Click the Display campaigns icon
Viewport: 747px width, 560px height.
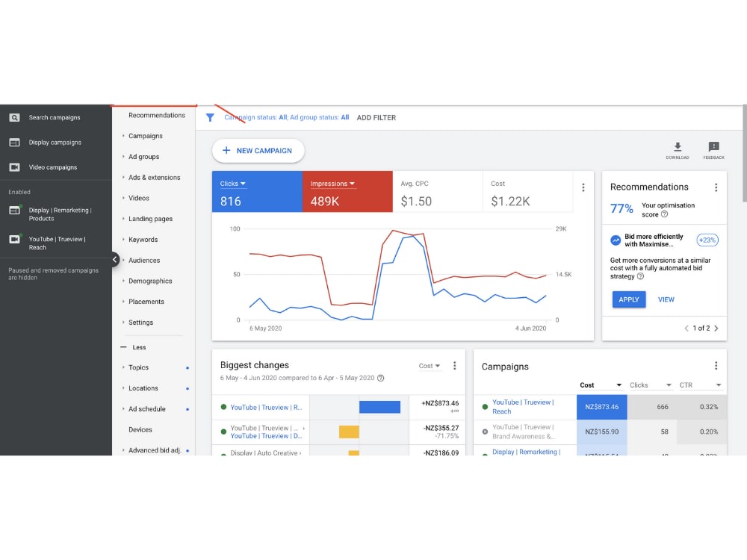[15, 143]
